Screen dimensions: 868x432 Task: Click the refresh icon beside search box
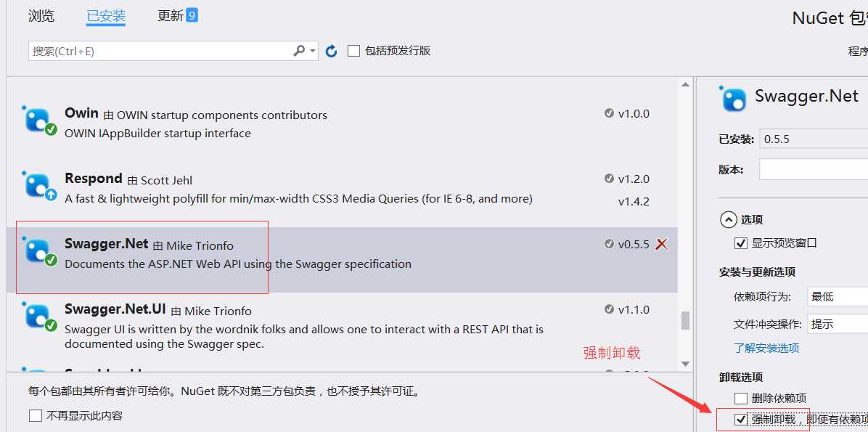331,51
